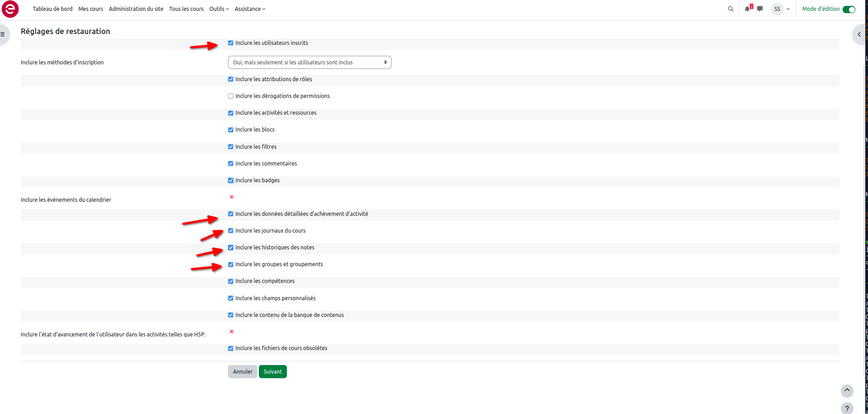This screenshot has width=868, height=414.
Task: Click the site logo in the header
Action: coord(10,9)
